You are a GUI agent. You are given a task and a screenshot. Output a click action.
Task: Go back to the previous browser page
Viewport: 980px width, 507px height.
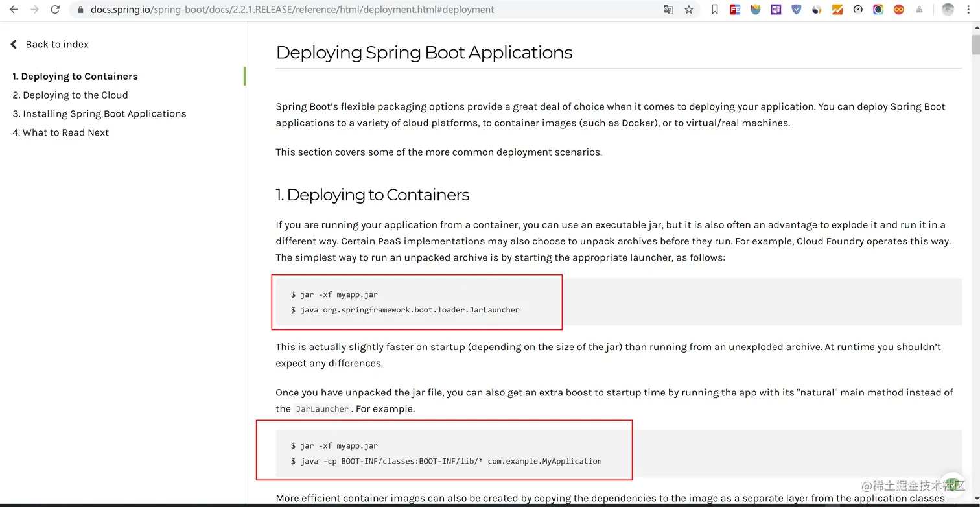(x=14, y=10)
